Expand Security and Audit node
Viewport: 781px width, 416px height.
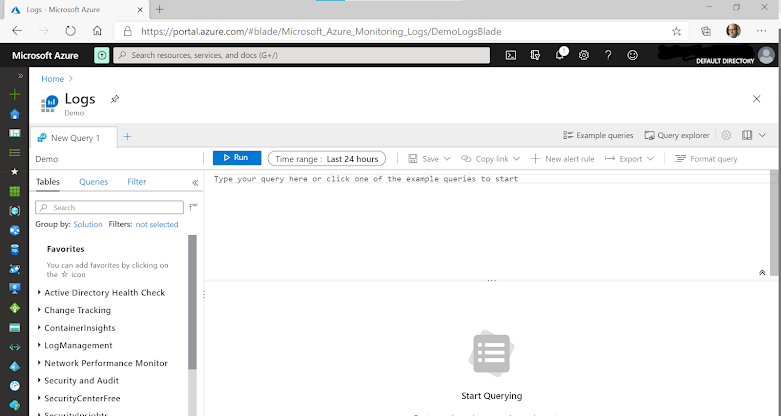[39, 381]
